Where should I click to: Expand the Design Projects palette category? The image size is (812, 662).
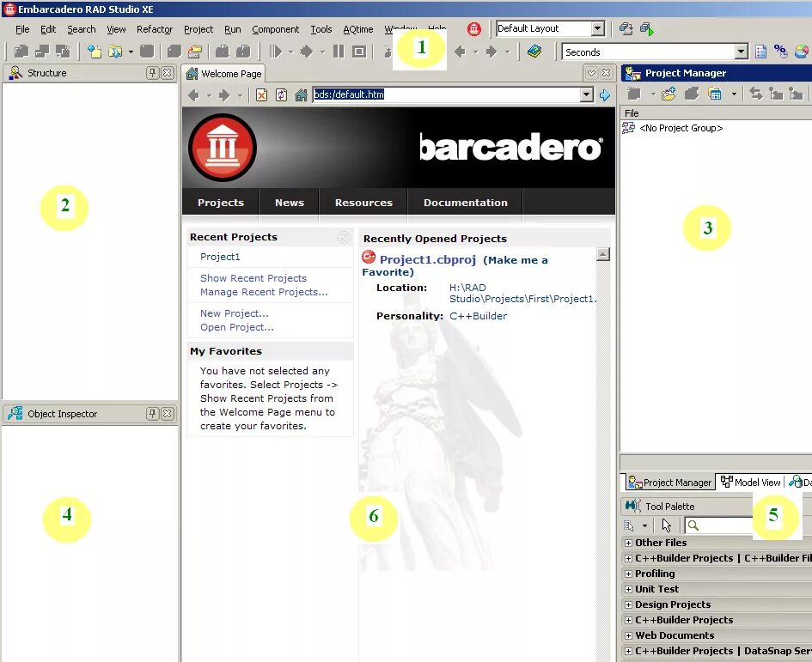click(628, 605)
